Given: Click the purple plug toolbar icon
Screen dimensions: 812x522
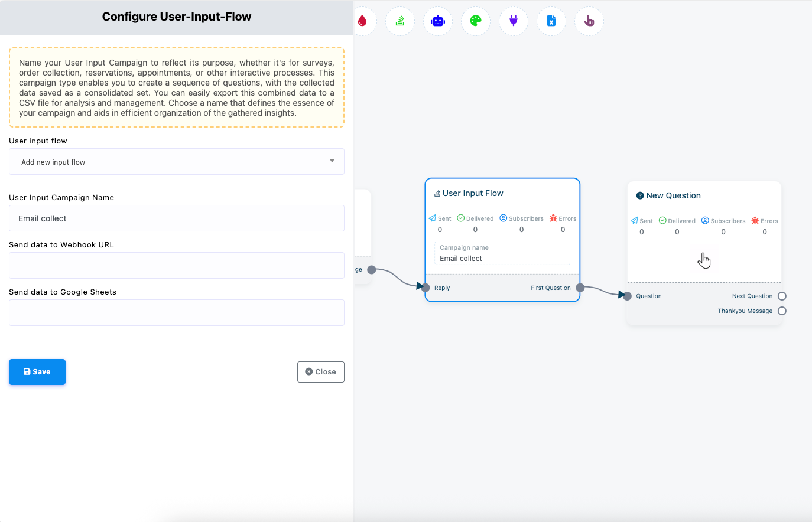Looking at the screenshot, I should [514, 21].
